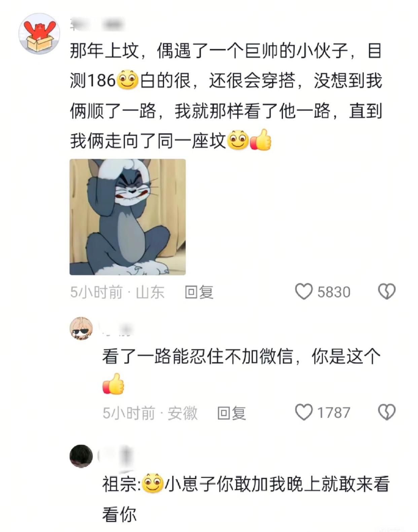Like the Anhui reply with 1787 likes
The image size is (418, 532).
(x=304, y=412)
